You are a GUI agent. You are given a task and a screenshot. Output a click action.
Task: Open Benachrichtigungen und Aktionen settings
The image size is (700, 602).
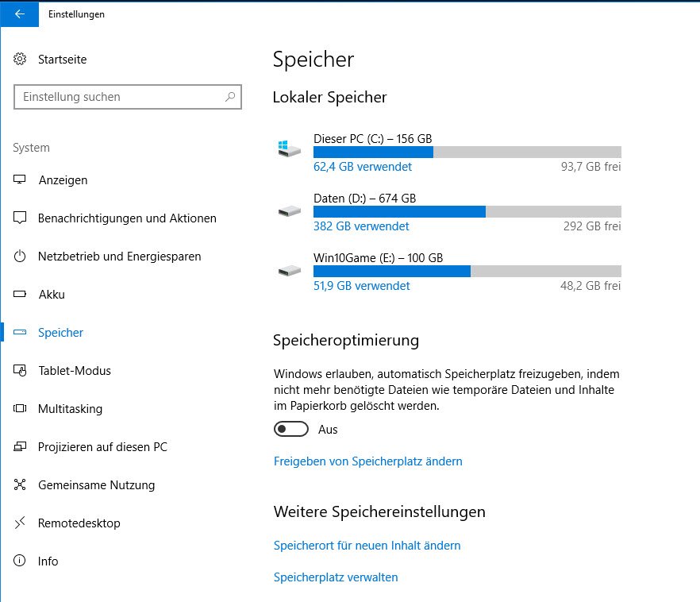point(127,218)
